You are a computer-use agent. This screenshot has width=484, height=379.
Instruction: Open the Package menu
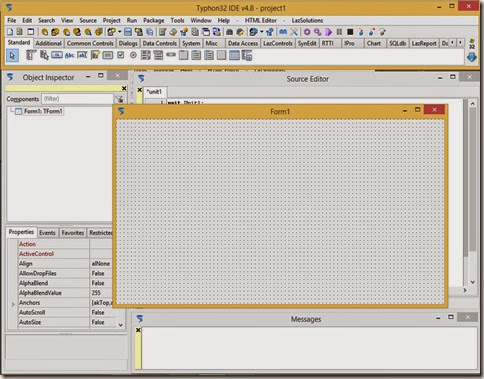154,20
